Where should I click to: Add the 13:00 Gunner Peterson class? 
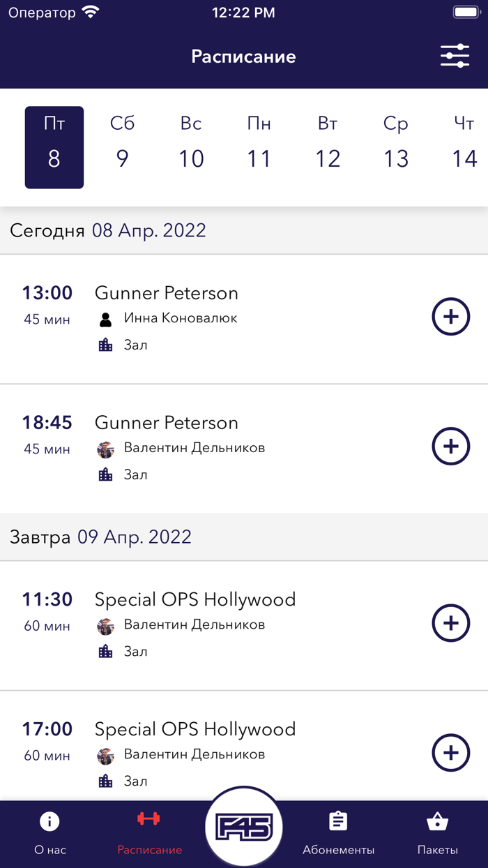pyautogui.click(x=451, y=317)
